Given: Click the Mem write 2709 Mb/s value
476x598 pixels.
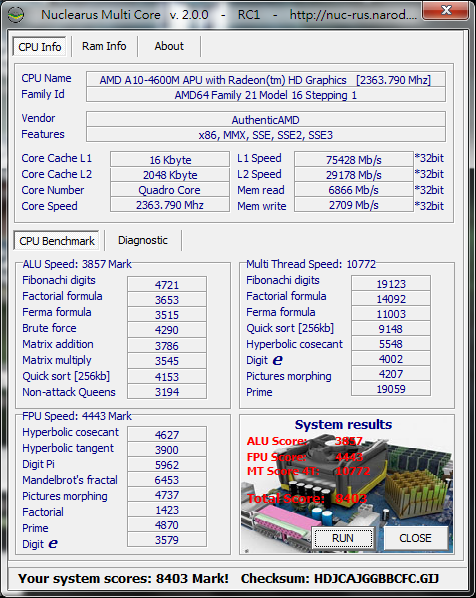Looking at the screenshot, I should click(354, 205).
